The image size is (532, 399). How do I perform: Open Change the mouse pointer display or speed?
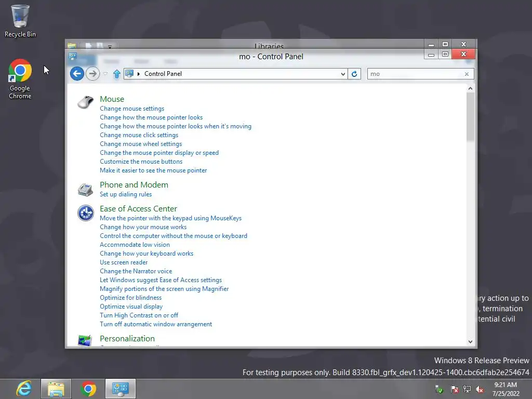(x=159, y=153)
